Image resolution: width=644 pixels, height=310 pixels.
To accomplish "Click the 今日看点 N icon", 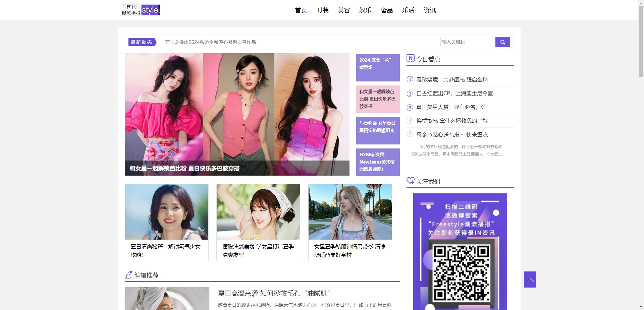I will (x=411, y=58).
